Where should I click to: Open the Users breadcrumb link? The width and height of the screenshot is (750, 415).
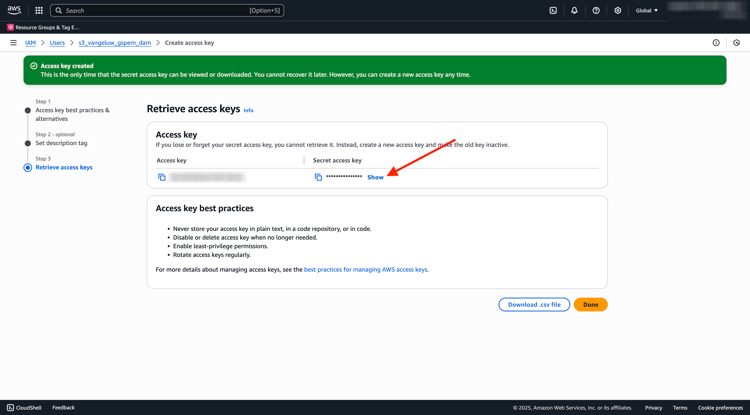click(x=57, y=43)
